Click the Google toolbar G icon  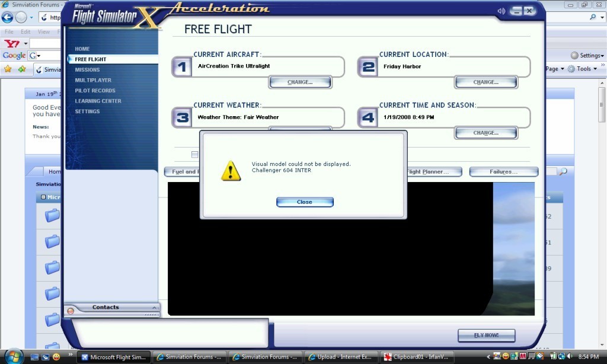[33, 55]
